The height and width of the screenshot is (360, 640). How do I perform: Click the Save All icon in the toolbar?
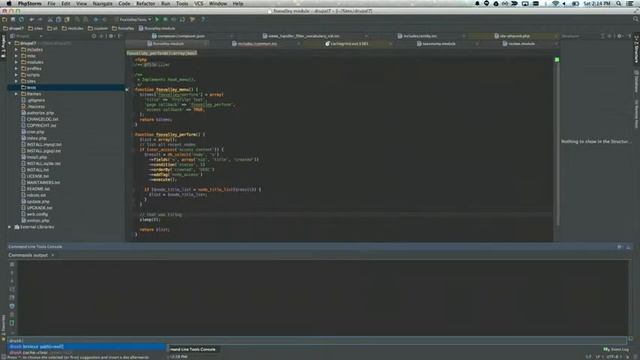tap(13, 20)
